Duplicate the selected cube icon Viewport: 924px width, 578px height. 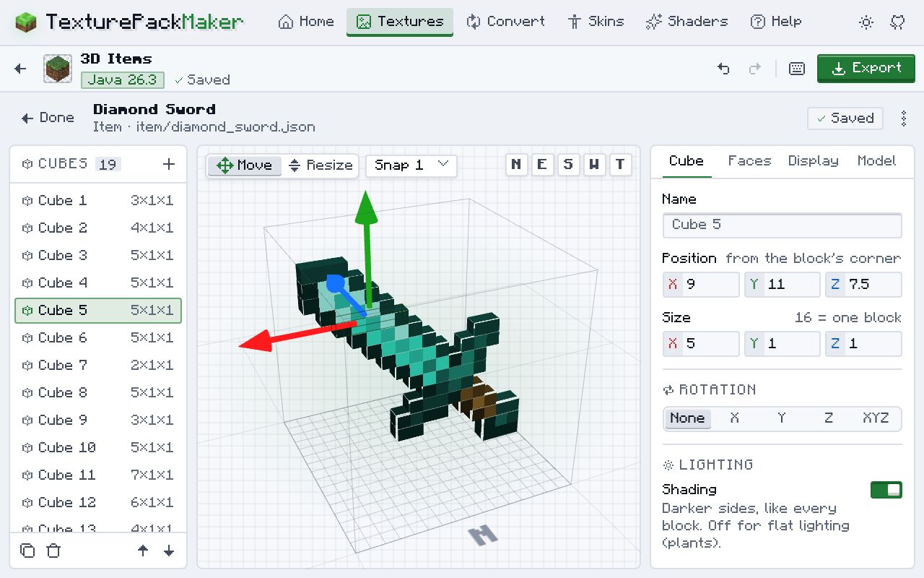[x=27, y=551]
